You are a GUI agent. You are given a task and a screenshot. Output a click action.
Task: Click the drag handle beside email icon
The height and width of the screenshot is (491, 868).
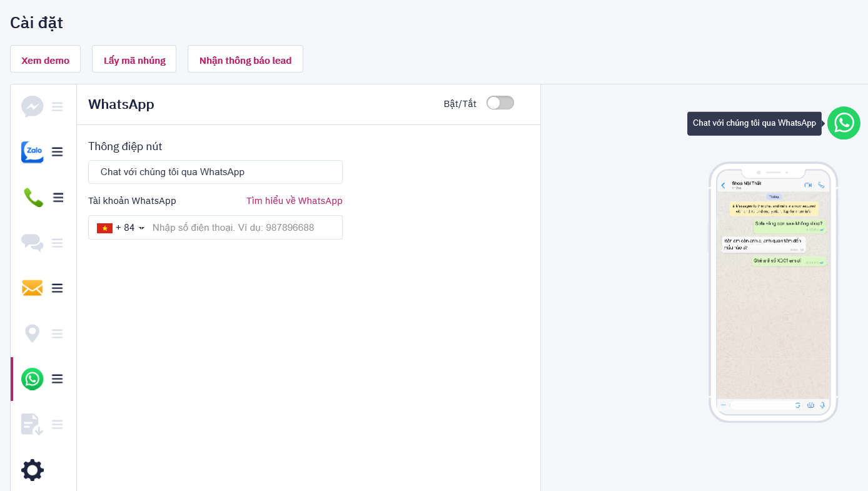pyautogui.click(x=58, y=288)
